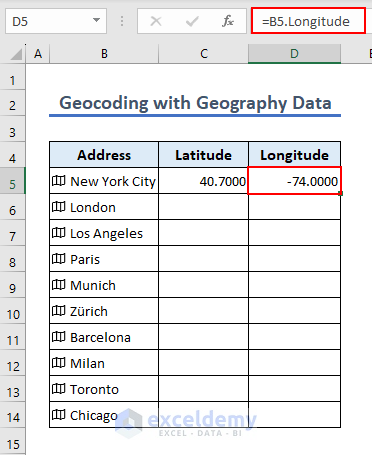Click the geography map icon beside Los Angeles
The width and height of the screenshot is (372, 455).
click(59, 233)
